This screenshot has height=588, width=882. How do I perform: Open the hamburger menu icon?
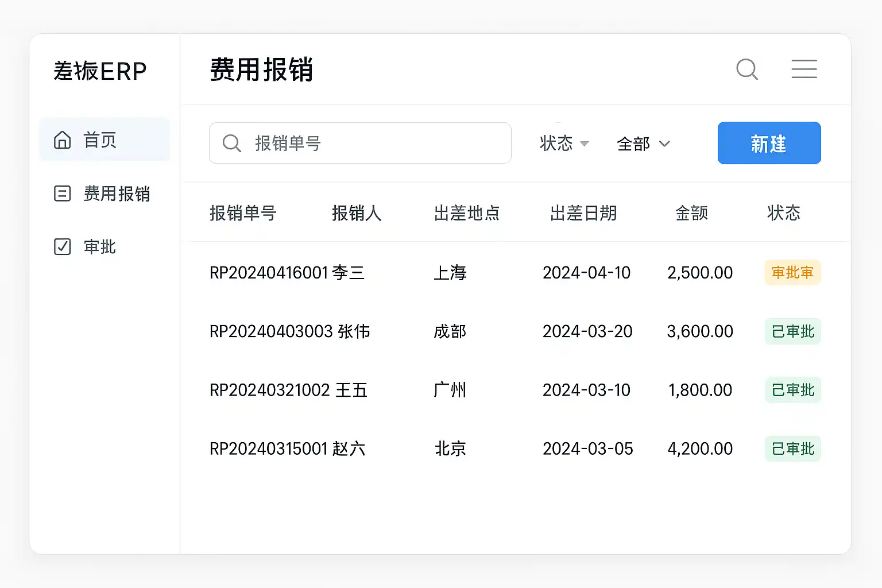(x=804, y=69)
